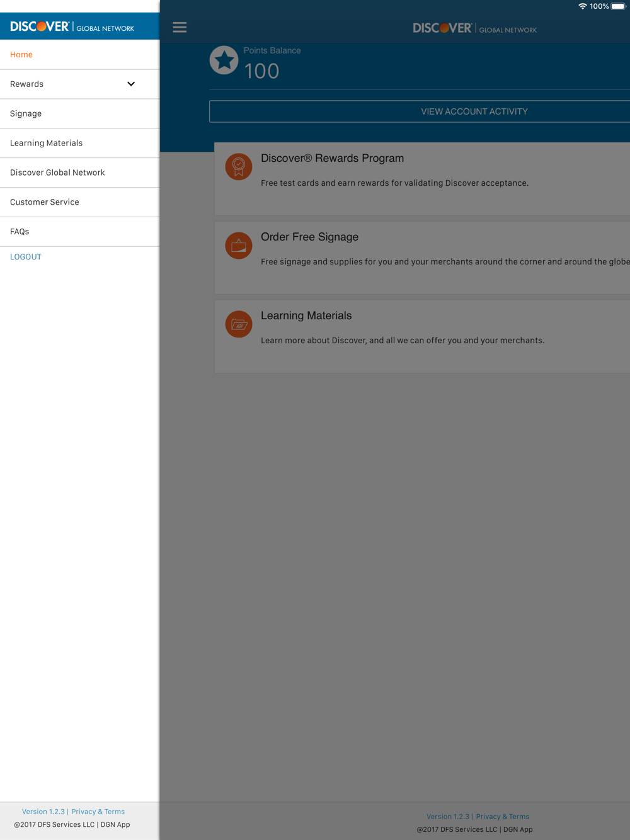Open the Rewards Program ribbon badge icon
The image size is (630, 840).
[239, 167]
